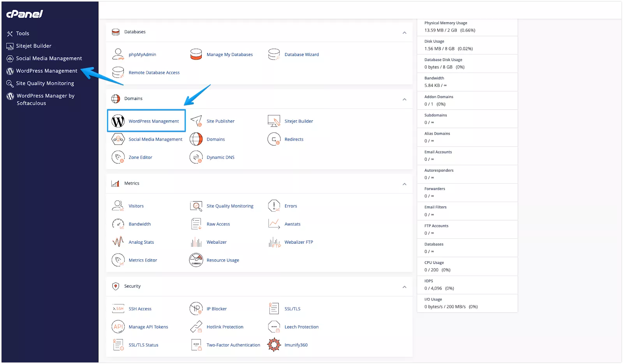Open the Leech Protection tool
Viewport: 623px width, 364px height.
pyautogui.click(x=301, y=327)
